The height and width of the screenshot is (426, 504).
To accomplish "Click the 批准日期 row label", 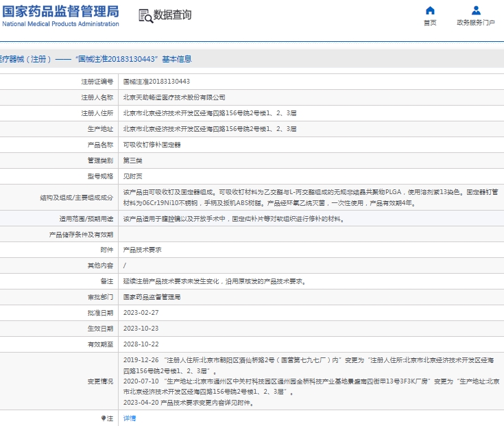I will pyautogui.click(x=100, y=313).
